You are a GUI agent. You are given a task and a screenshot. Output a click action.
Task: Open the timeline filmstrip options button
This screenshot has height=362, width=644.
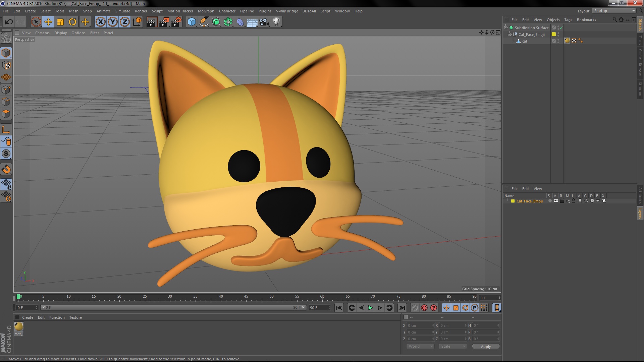497,308
